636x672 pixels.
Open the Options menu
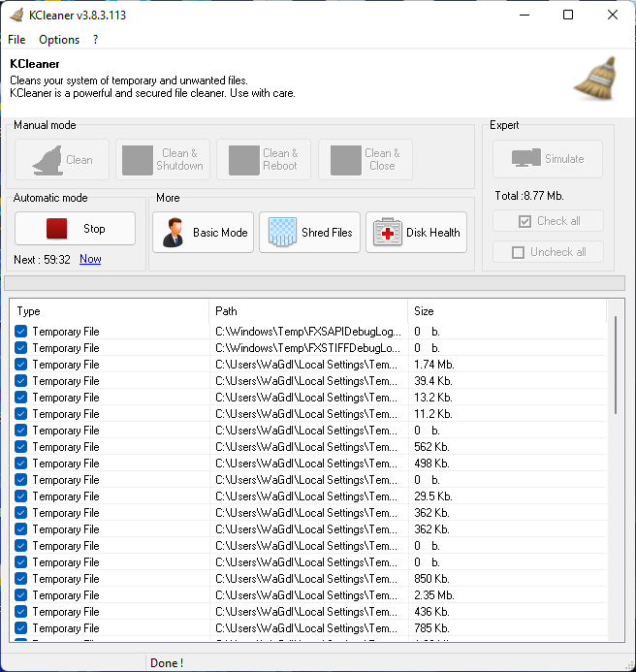[59, 40]
